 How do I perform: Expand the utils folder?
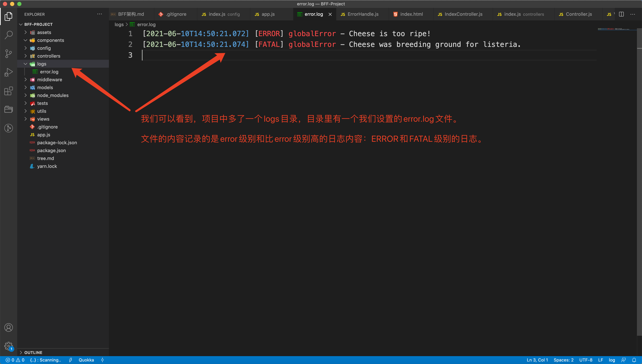coord(63,111)
